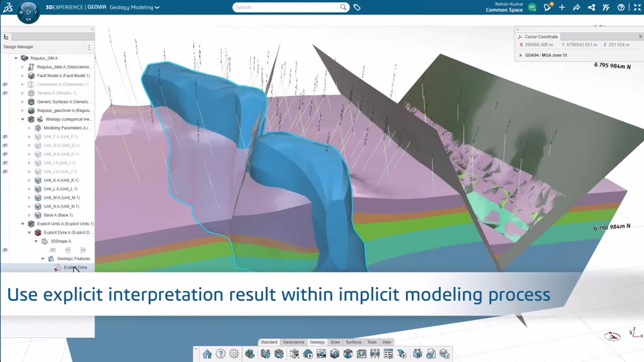
Task: Close the Cursor Coordinate panel
Action: tap(639, 36)
